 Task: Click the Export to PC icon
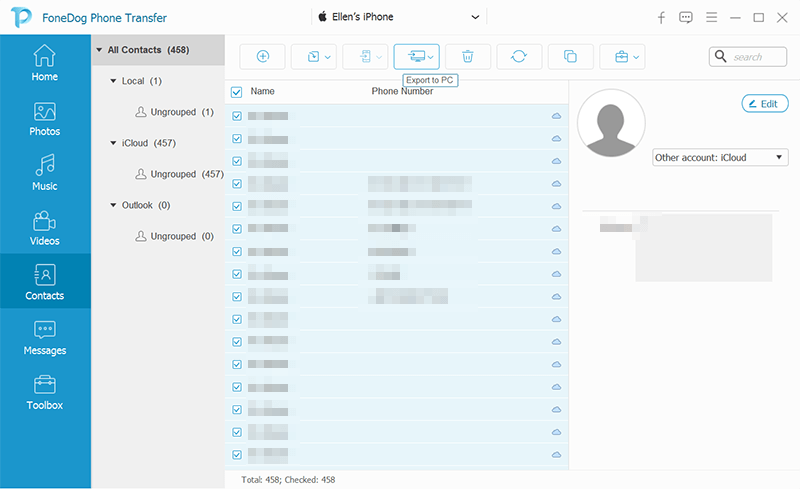tap(416, 57)
